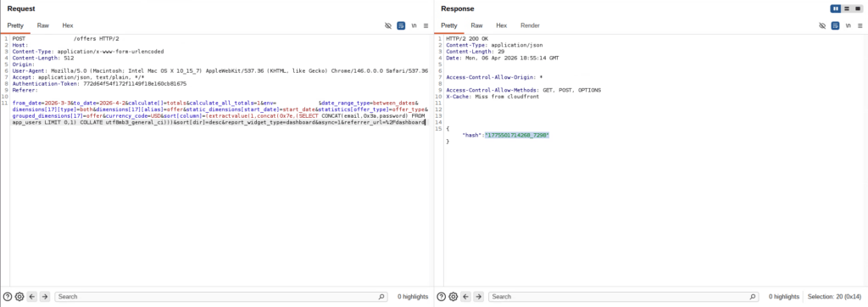Switch to combined tabbed layout view
The image size is (868, 307).
858,8
